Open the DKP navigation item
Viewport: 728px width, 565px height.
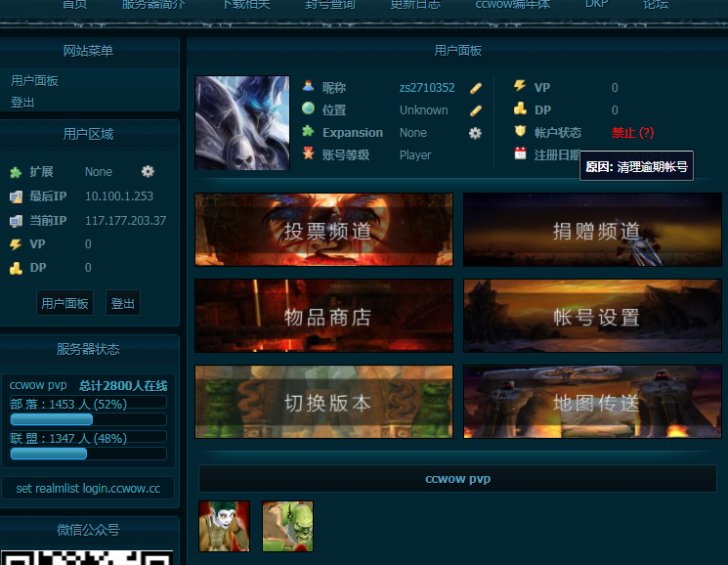597,4
